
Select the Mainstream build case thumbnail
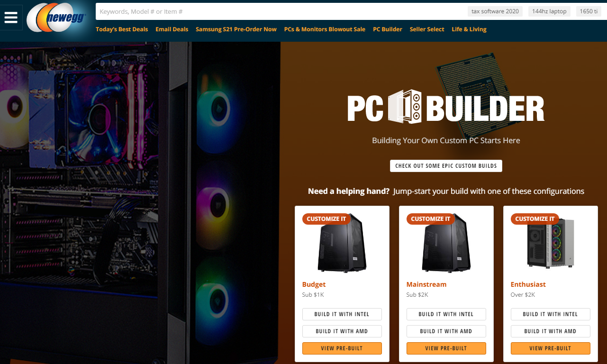(x=446, y=242)
